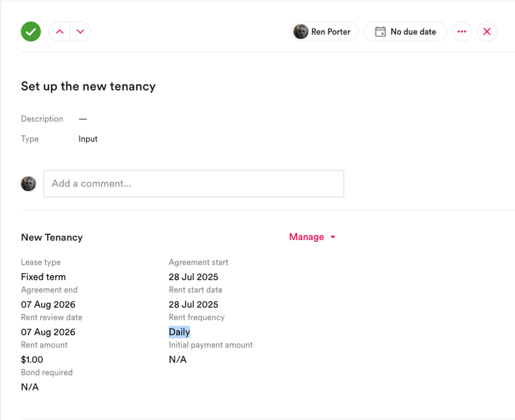
Task: Click the Fixed term lease type value
Action: pos(43,277)
